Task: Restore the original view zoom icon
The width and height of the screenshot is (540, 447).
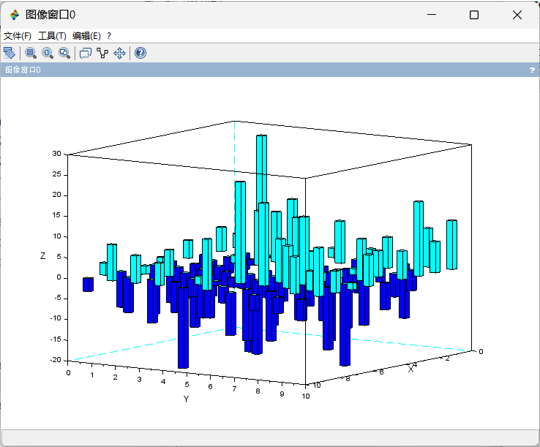Action: point(48,53)
